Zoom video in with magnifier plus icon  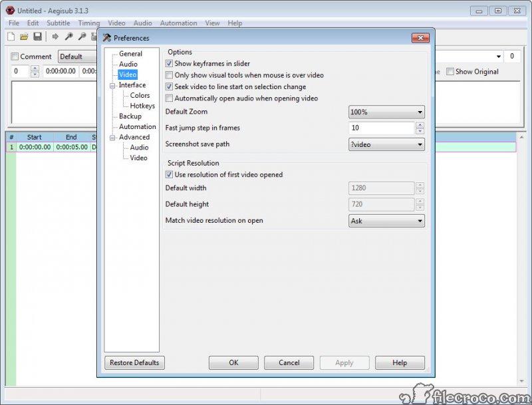(x=69, y=37)
